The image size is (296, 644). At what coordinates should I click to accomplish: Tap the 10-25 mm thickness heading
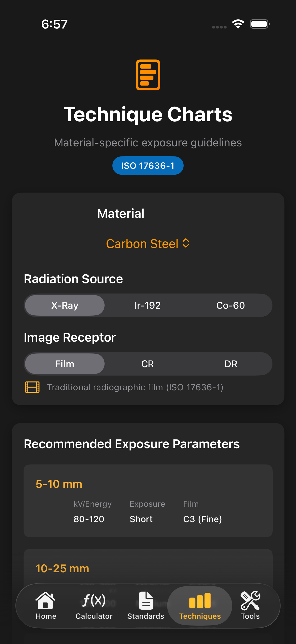pos(62,569)
